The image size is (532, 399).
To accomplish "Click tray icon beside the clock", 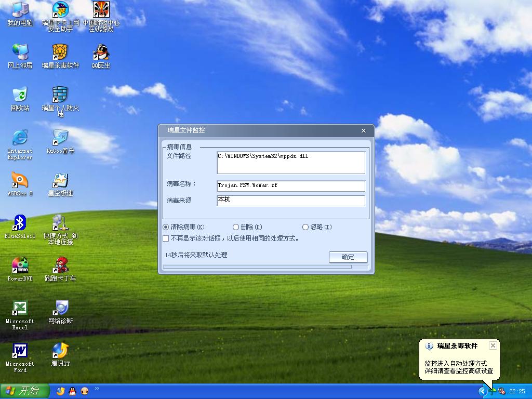I will [501, 392].
